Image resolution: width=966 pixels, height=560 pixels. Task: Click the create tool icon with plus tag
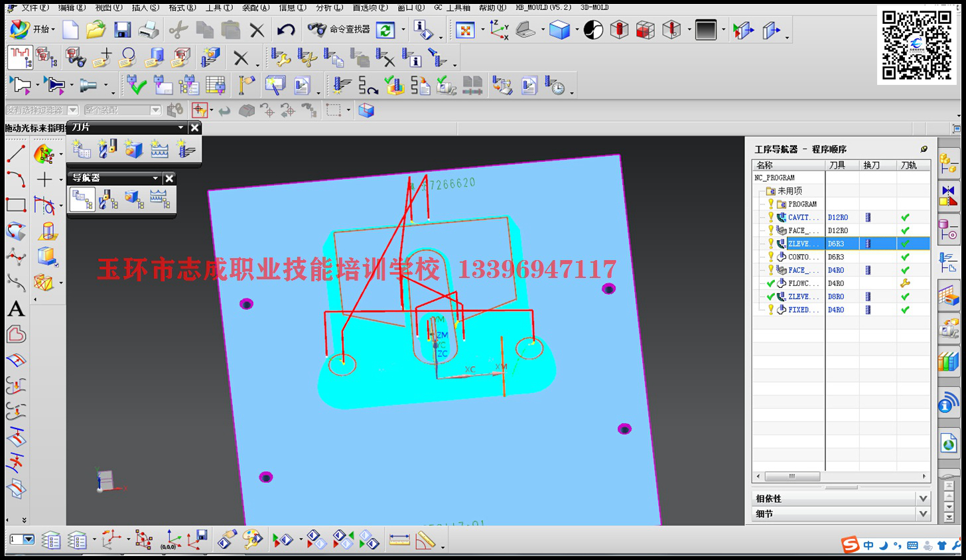[x=102, y=58]
